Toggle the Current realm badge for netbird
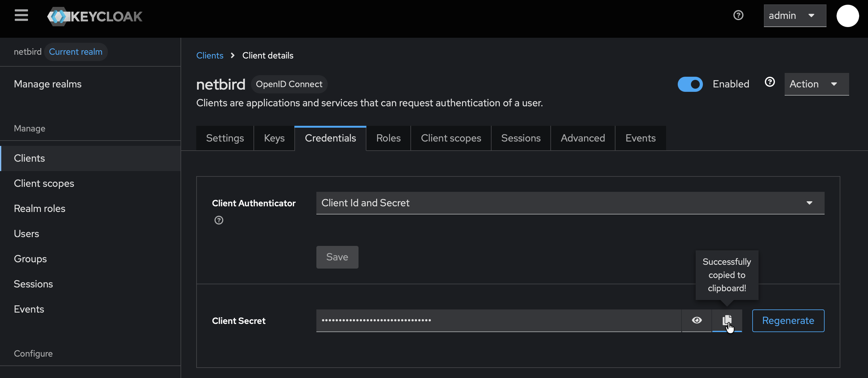Viewport: 868px width, 378px height. click(76, 52)
